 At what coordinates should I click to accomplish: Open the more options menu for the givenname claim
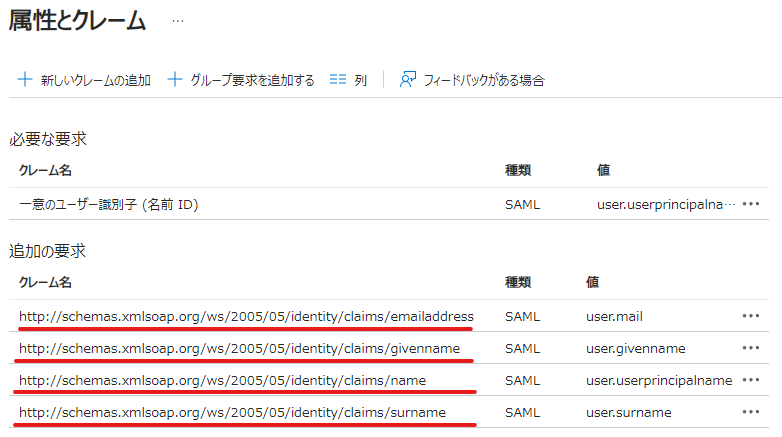point(751,348)
